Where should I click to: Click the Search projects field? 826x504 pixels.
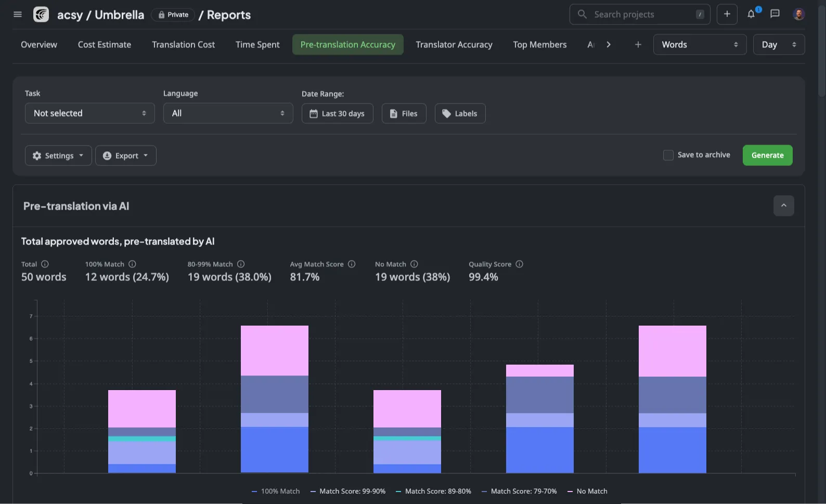click(639, 15)
